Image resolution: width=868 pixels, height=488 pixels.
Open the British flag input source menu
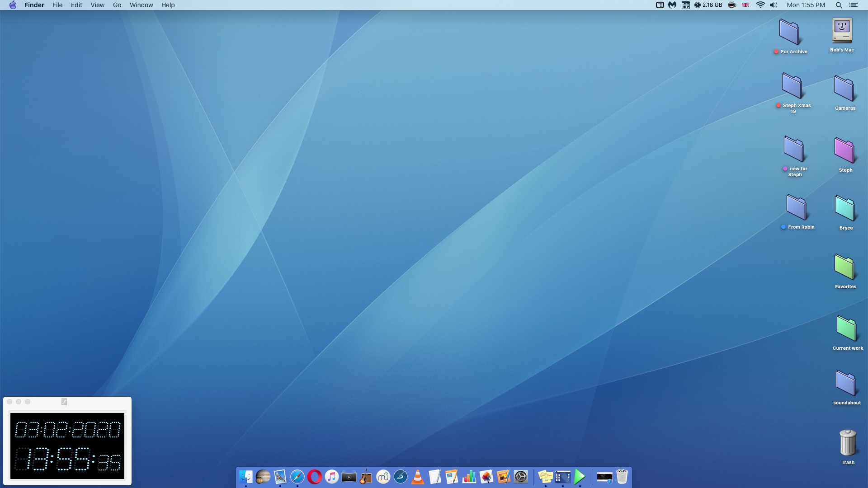tap(745, 5)
